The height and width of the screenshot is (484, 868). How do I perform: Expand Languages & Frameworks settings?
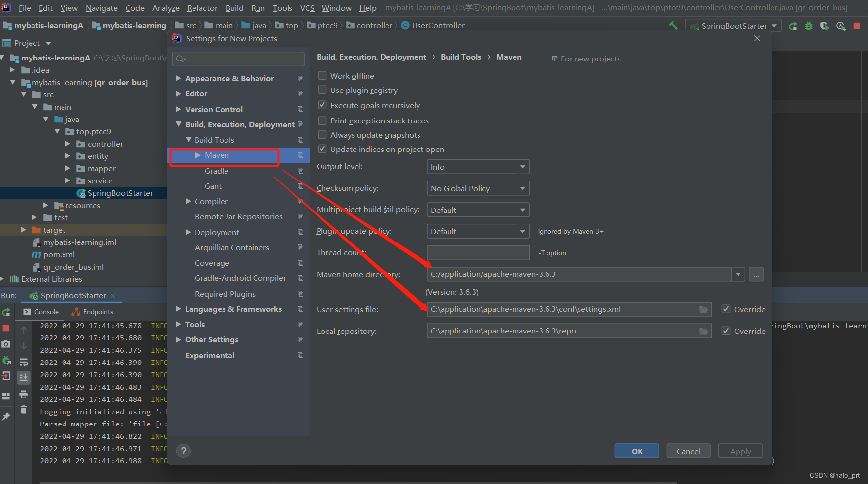pyautogui.click(x=178, y=309)
